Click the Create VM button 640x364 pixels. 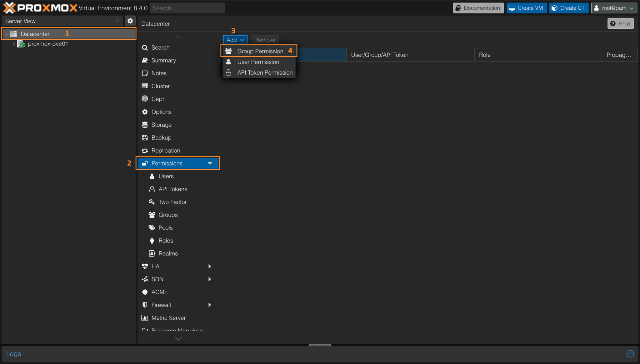tap(526, 8)
